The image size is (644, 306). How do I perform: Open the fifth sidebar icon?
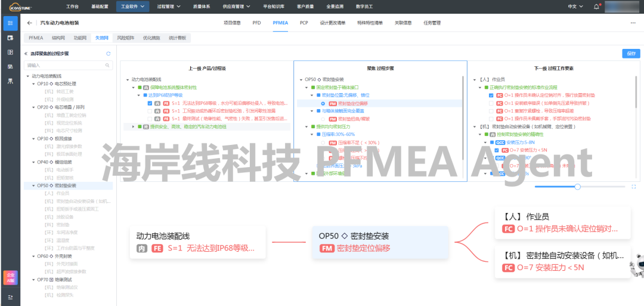(10, 81)
